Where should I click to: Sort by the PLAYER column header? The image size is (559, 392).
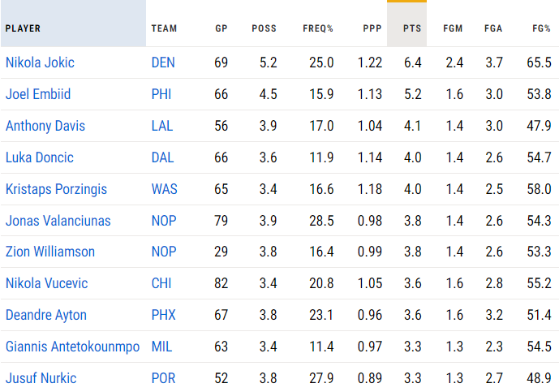23,28
